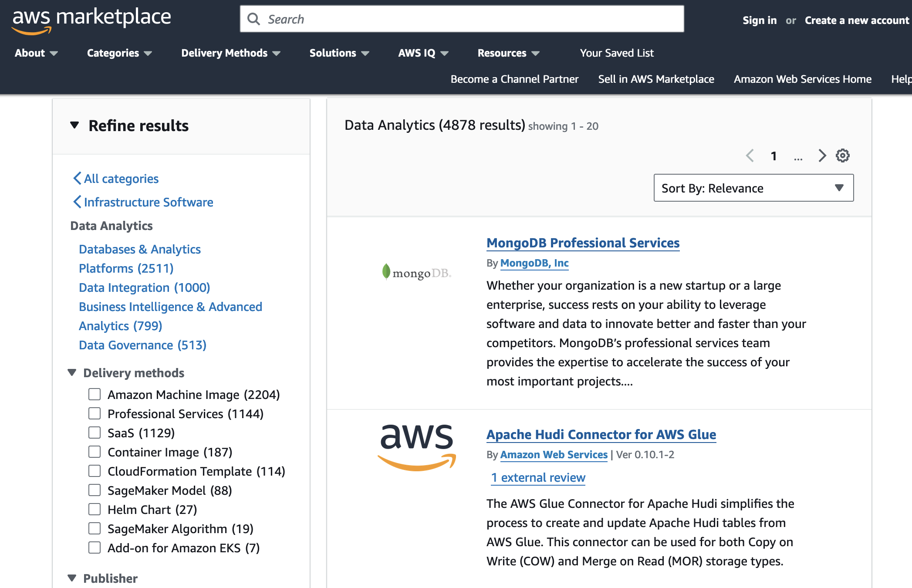
Task: Click the search magnifier icon
Action: 254,19
